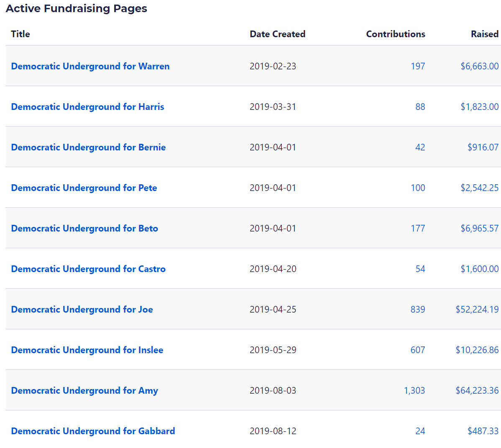The image size is (501, 448).
Task: Click Democratic Underground for Joe link
Action: click(x=82, y=309)
